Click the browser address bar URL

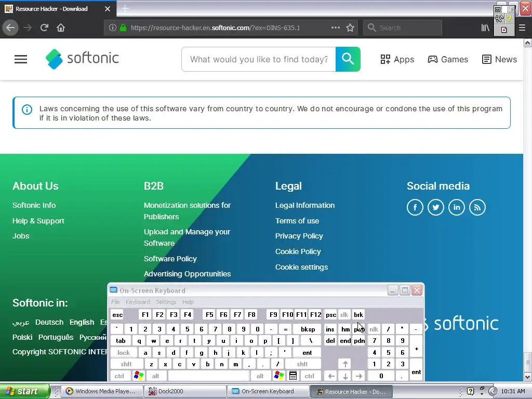[216, 28]
